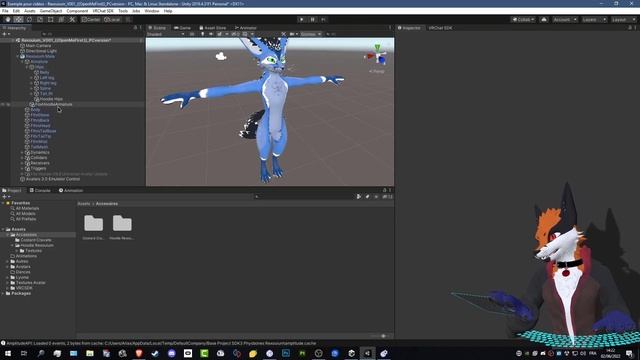Open the Collab dropdown

pos(523,19)
